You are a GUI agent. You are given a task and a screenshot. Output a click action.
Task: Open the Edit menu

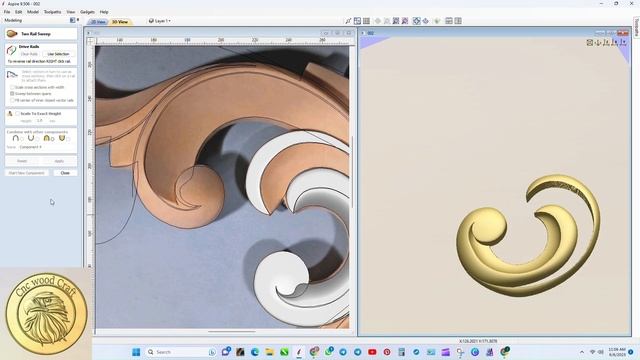click(18, 12)
